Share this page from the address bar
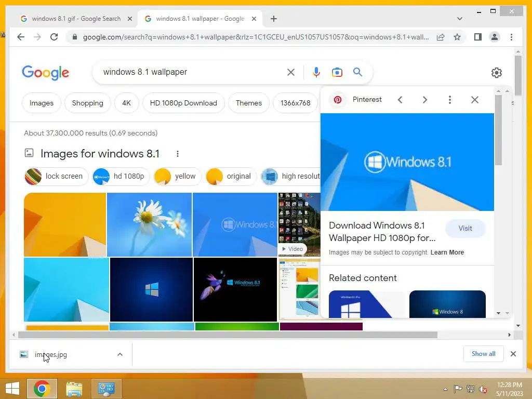Image resolution: width=532 pixels, height=399 pixels. (441, 37)
